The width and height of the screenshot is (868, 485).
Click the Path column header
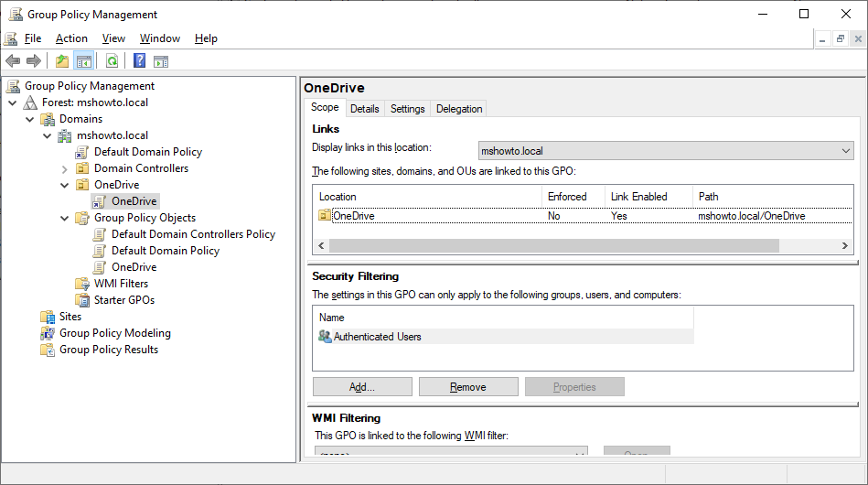coord(773,197)
